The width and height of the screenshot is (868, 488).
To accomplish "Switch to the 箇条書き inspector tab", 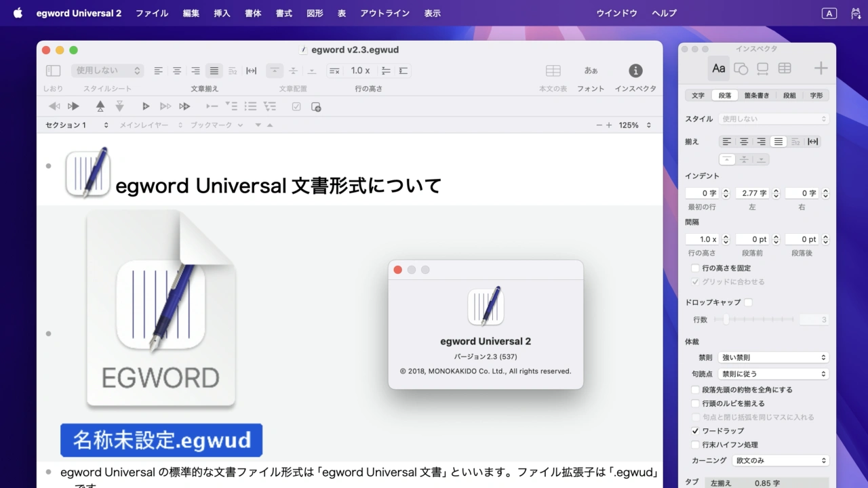I will pos(756,96).
